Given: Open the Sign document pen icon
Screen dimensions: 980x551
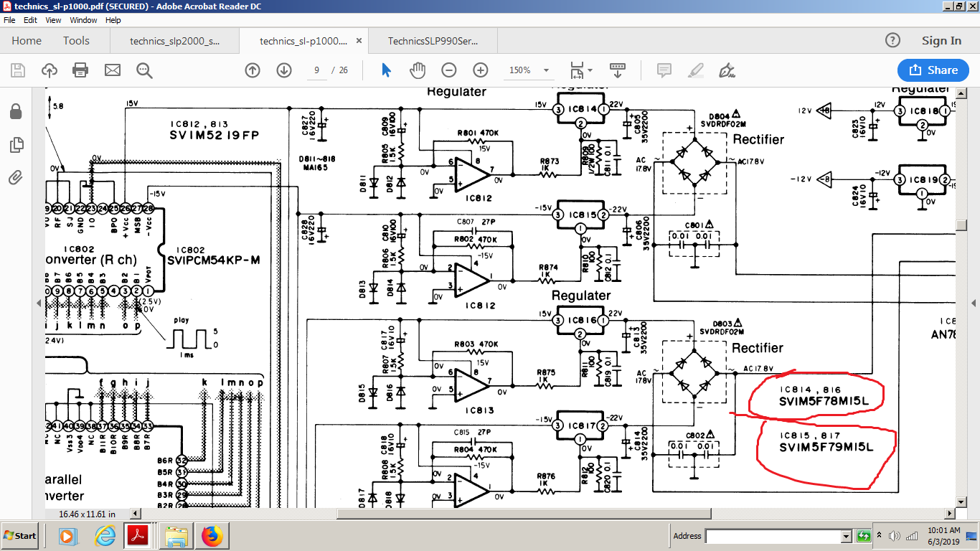Looking at the screenshot, I should [x=727, y=70].
